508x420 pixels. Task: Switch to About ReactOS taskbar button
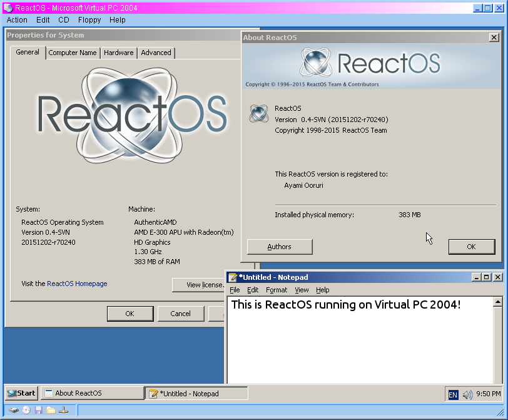coord(93,393)
